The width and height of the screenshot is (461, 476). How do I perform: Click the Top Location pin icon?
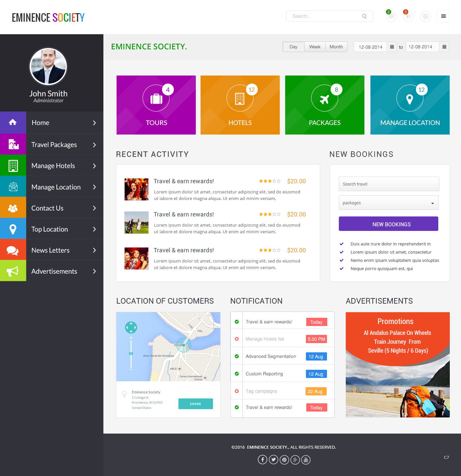pos(13,229)
